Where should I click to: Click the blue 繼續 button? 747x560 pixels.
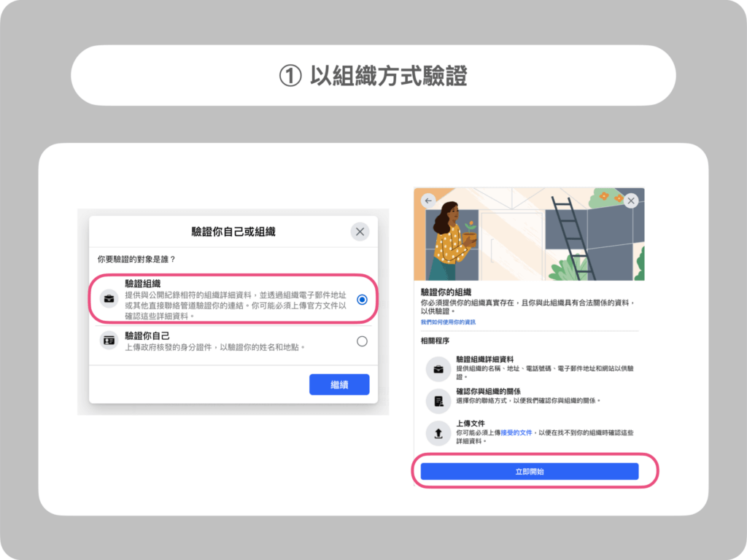click(x=339, y=384)
